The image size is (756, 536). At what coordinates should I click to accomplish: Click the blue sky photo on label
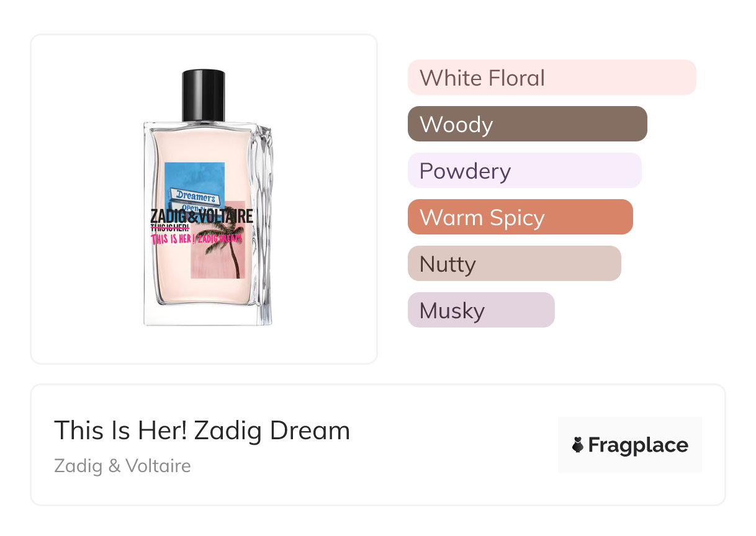pyautogui.click(x=195, y=186)
